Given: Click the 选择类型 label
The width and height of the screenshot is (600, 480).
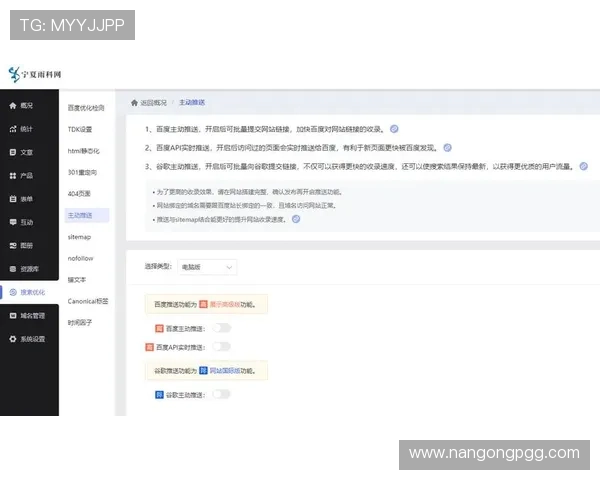Looking at the screenshot, I should tap(158, 266).
